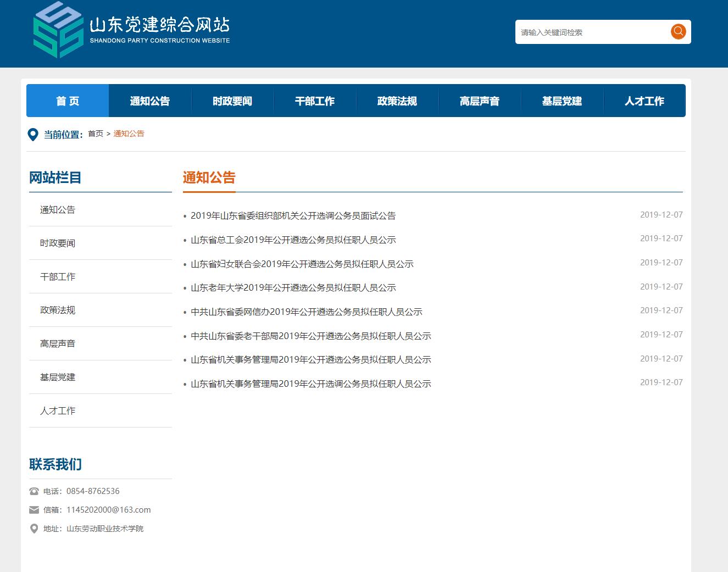Image resolution: width=728 pixels, height=572 pixels.
Task: Select the 首 页 navigation tab
Action: (67, 101)
